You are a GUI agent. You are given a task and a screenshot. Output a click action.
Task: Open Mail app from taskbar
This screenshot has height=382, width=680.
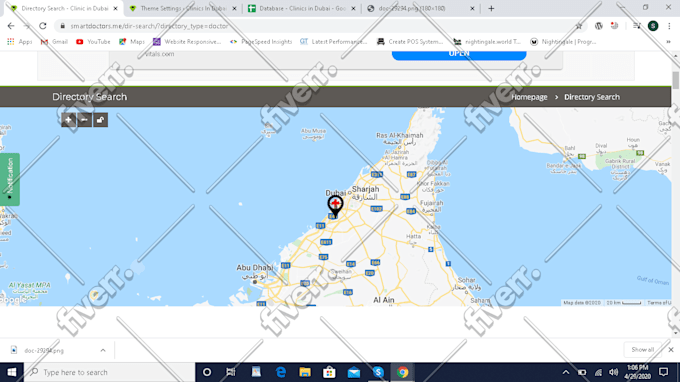pyautogui.click(x=353, y=372)
